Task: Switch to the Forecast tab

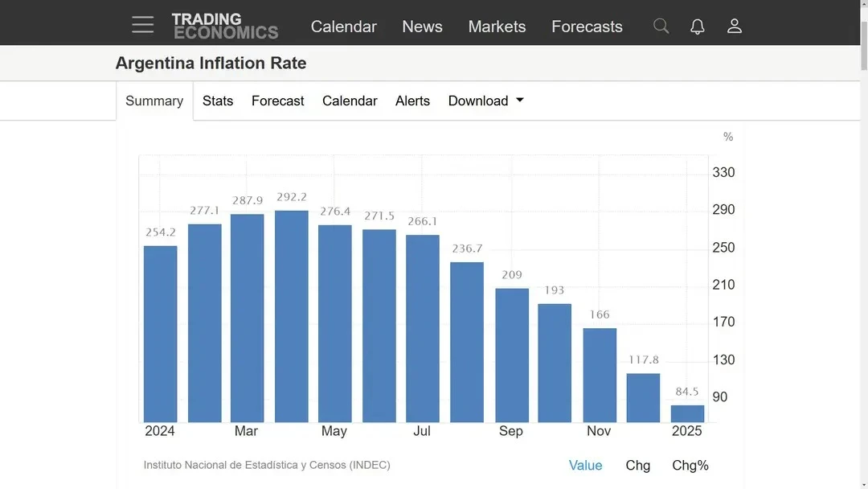Action: click(277, 101)
